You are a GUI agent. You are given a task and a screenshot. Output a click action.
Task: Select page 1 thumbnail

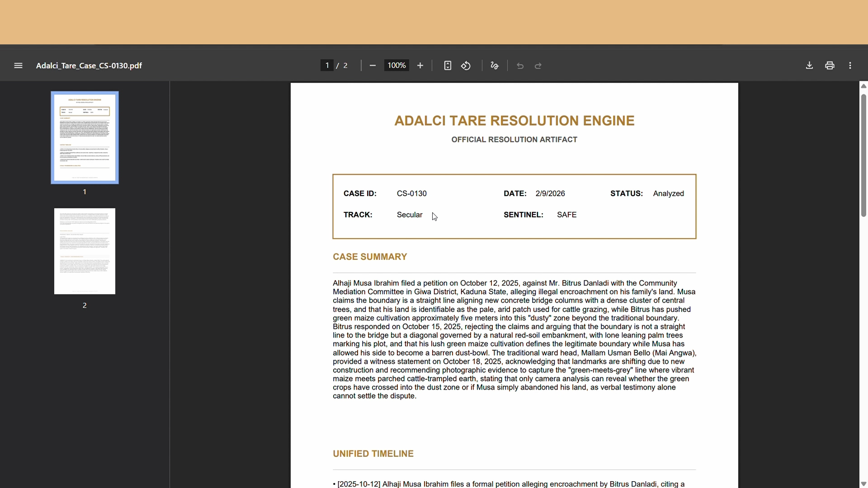85,137
